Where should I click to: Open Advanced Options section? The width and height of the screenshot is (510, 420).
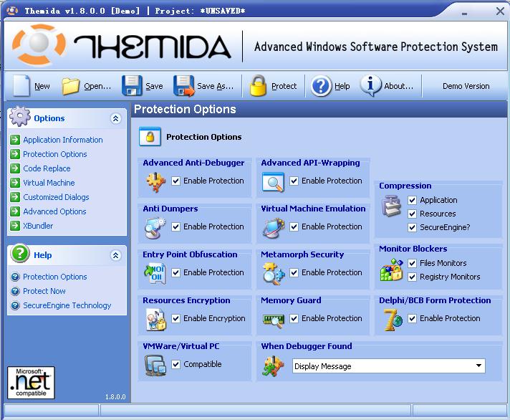click(54, 211)
